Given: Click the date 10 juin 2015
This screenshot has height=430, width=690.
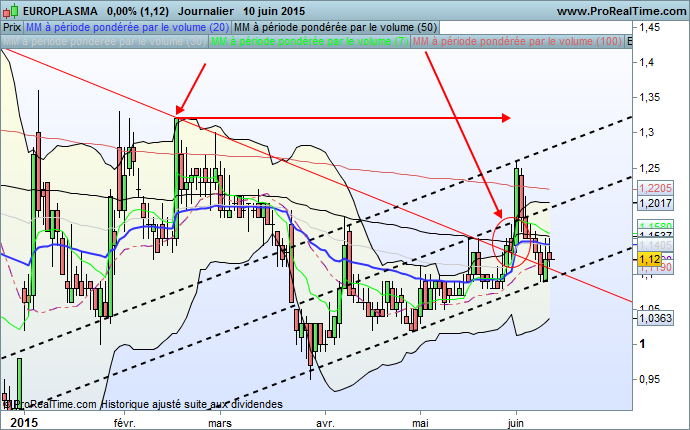Looking at the screenshot, I should pos(274,11).
